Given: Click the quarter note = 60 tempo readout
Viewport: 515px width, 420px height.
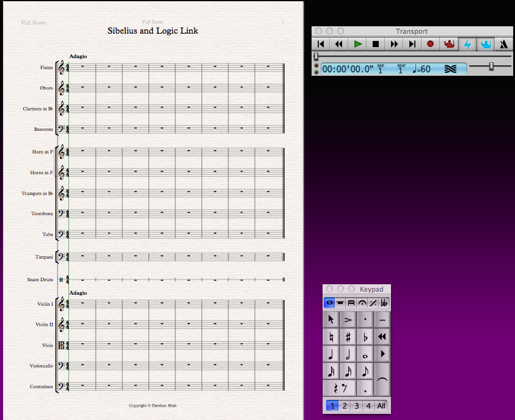Looking at the screenshot, I should coord(422,69).
